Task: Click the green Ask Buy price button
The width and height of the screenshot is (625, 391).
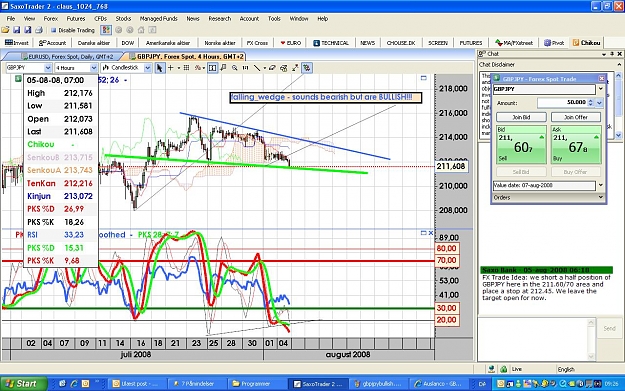Action: 576,145
